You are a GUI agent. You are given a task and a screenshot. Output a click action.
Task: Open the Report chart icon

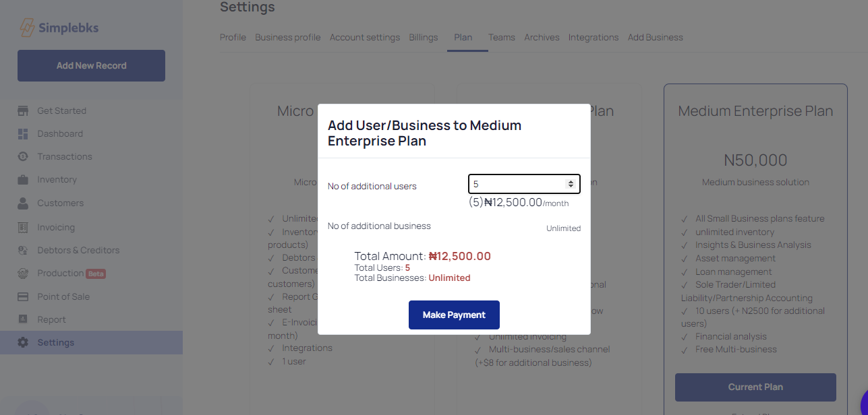click(23, 319)
